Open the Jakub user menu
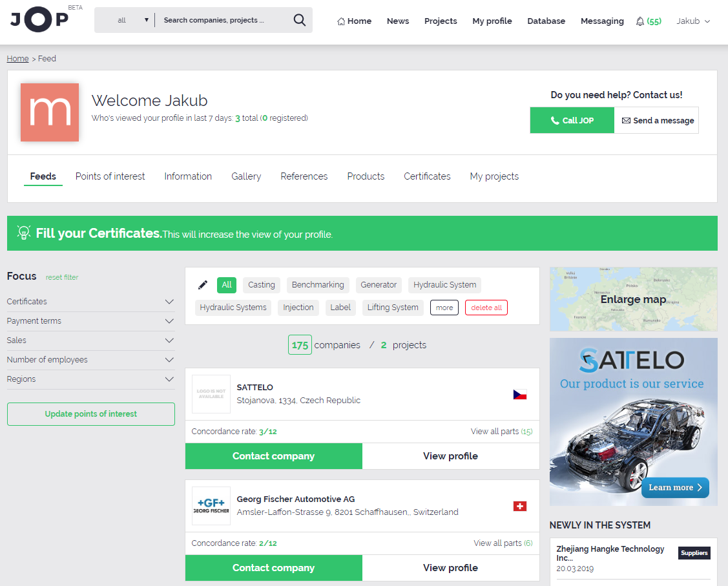Viewport: 728px width, 586px height. coord(693,21)
